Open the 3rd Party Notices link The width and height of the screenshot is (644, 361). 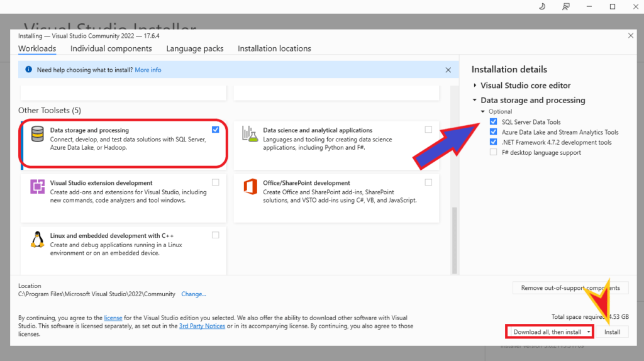click(x=202, y=326)
